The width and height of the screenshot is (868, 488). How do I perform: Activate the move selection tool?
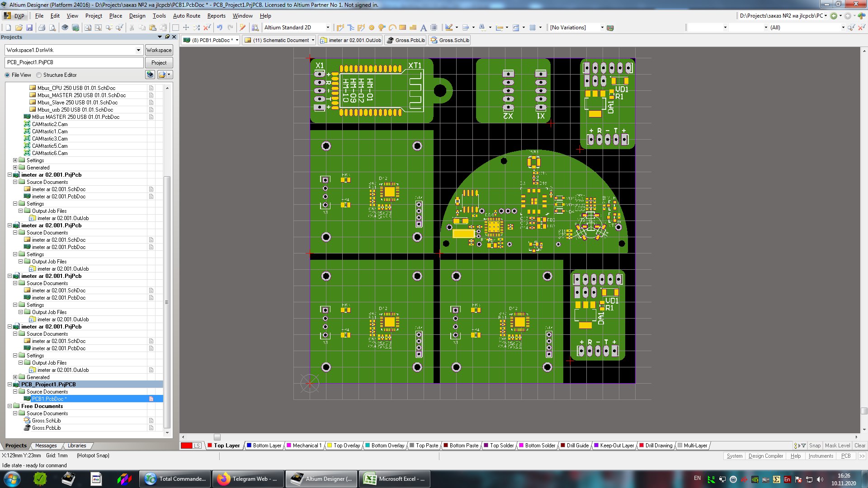click(186, 28)
